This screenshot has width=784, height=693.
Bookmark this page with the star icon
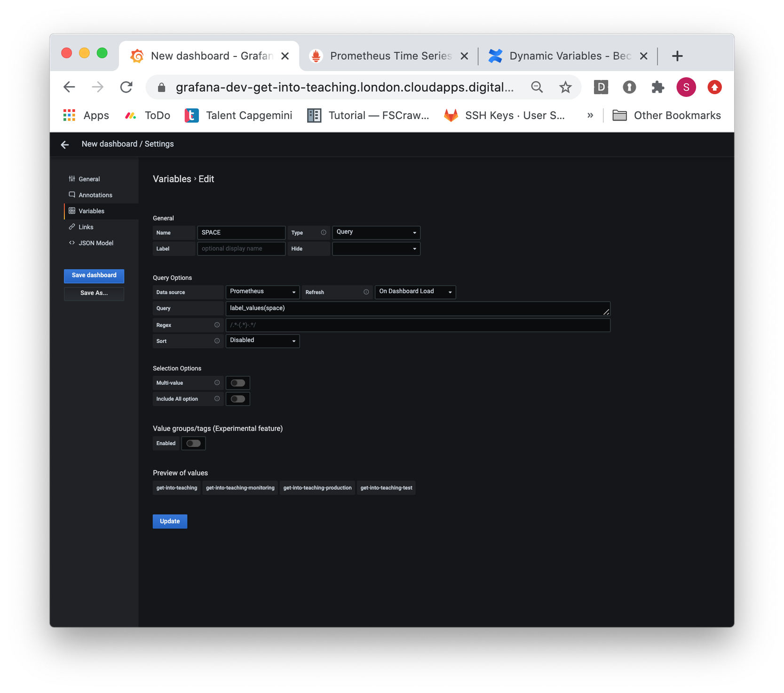pyautogui.click(x=565, y=88)
